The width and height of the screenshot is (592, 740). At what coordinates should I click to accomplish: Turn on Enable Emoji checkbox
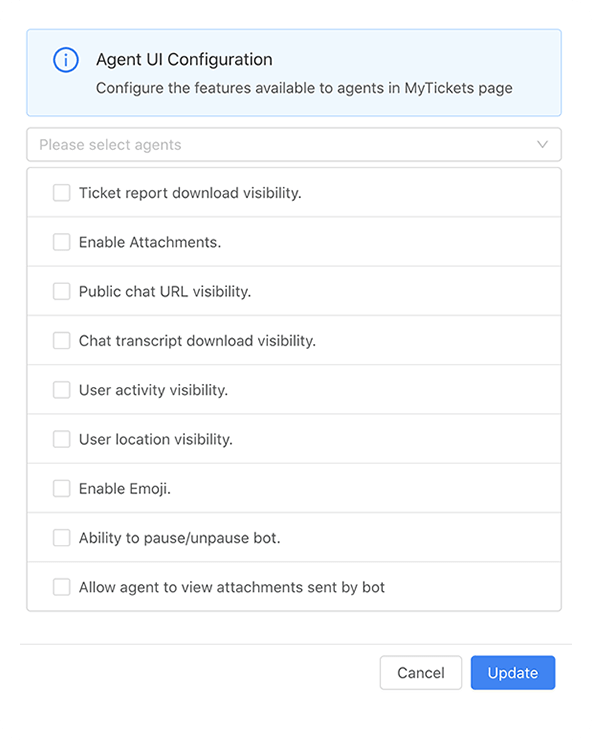(61, 489)
